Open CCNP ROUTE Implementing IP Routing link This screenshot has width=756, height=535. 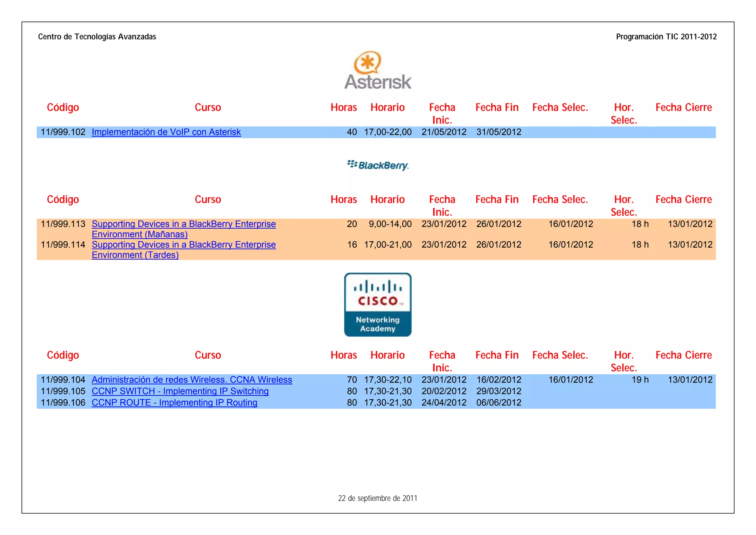pyautogui.click(x=174, y=403)
